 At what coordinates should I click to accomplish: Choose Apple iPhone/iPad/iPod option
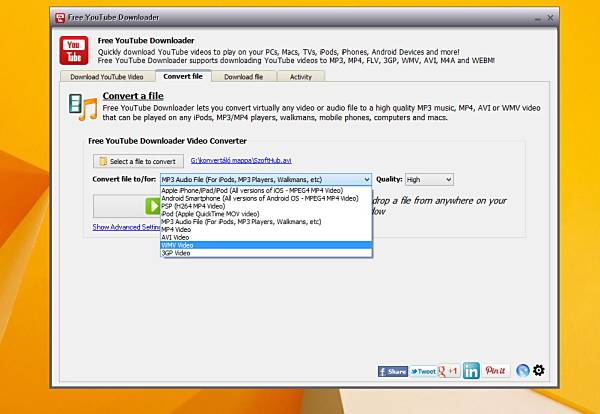pyautogui.click(x=266, y=190)
